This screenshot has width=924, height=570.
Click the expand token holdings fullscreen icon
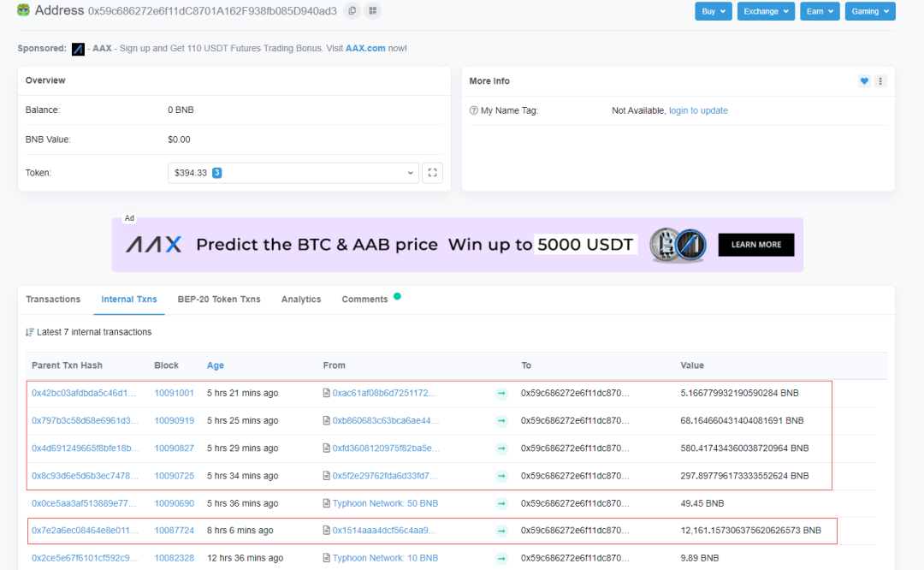(x=433, y=173)
